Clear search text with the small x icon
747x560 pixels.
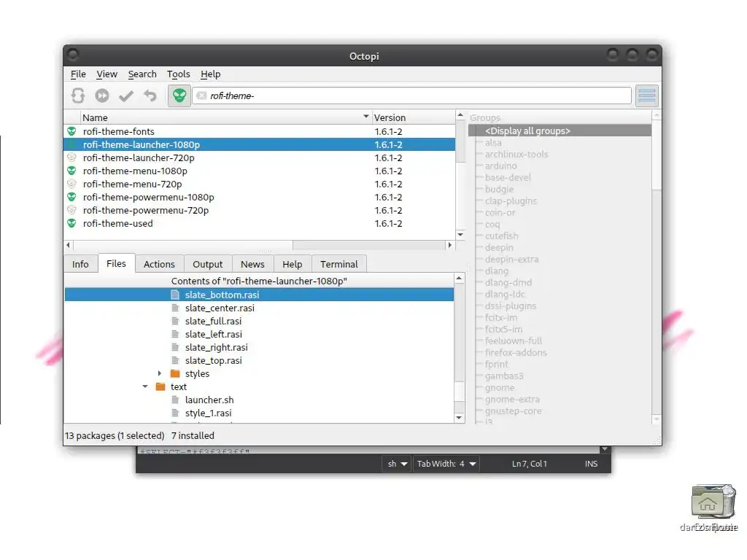pyautogui.click(x=201, y=96)
